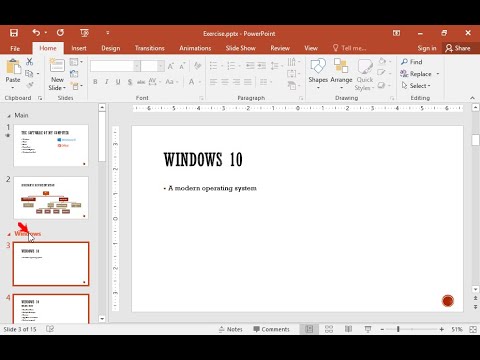Click the New Slide icon
Image resolution: width=480 pixels, height=360 pixels.
coord(57,65)
